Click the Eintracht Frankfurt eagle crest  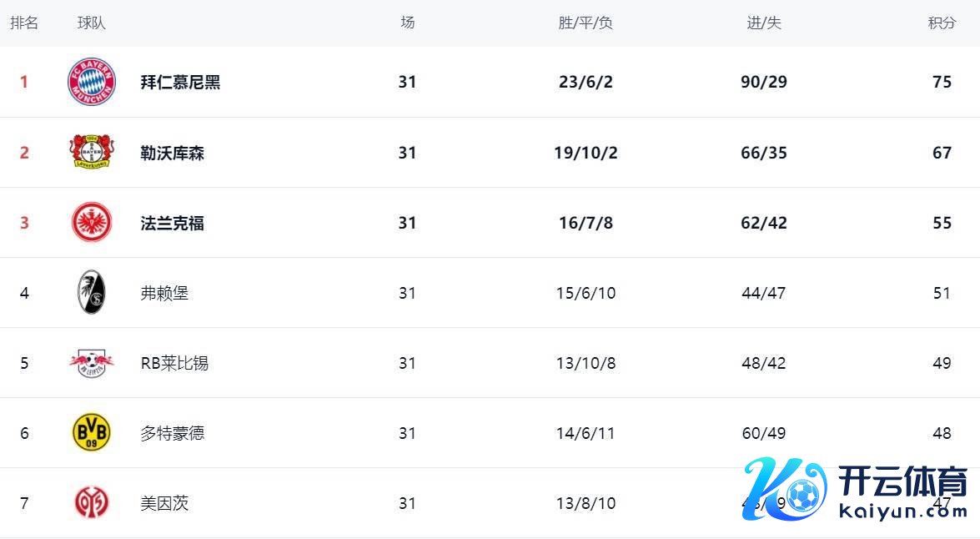92,223
